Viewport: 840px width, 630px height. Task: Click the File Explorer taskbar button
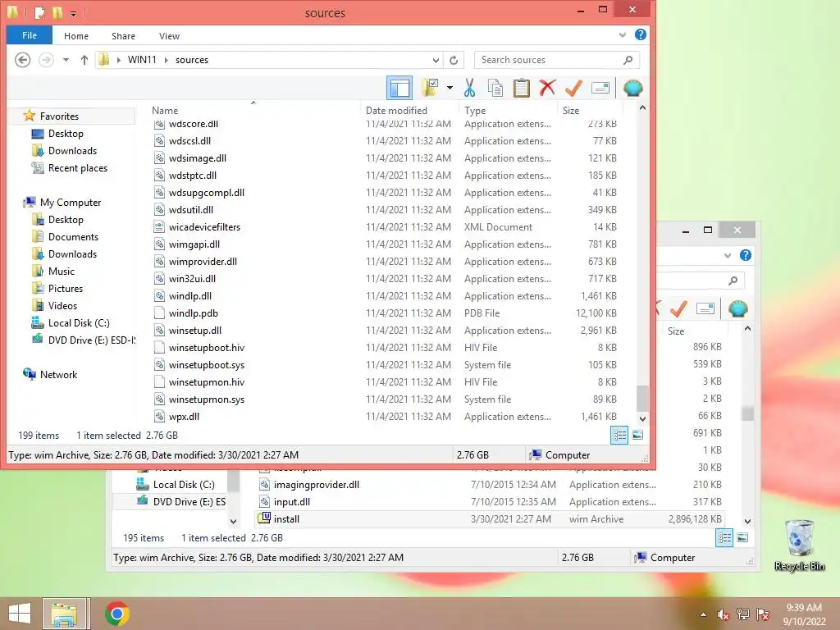(x=64, y=614)
